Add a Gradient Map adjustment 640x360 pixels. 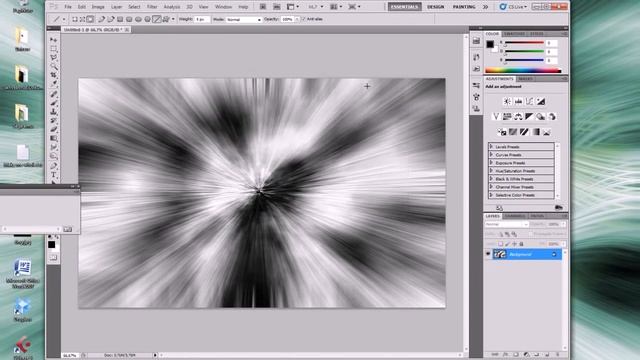point(536,132)
